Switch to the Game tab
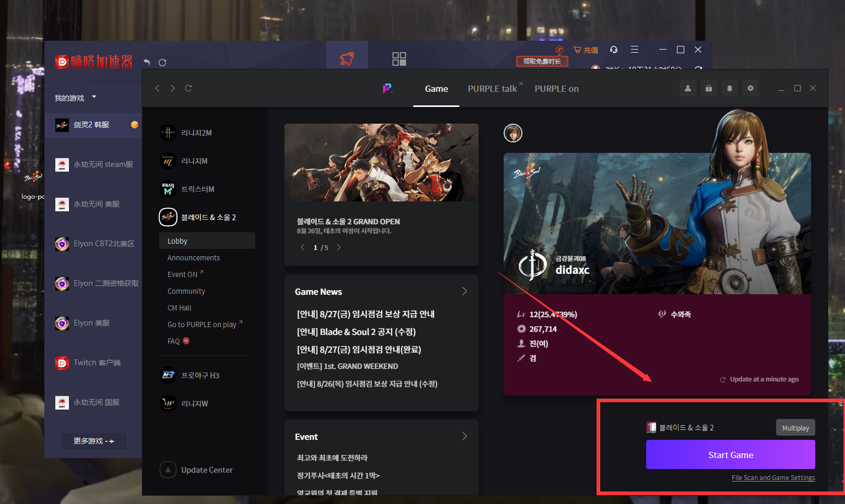The height and width of the screenshot is (504, 845). [436, 89]
